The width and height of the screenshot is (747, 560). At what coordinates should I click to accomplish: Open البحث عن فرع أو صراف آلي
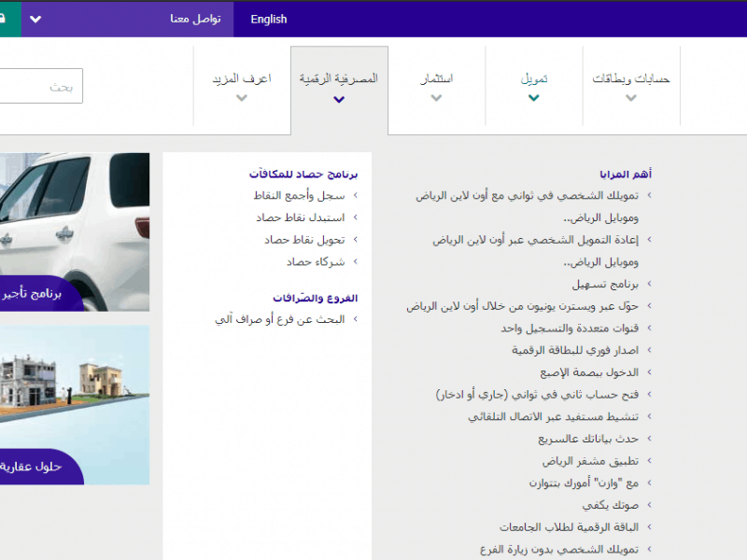click(279, 319)
